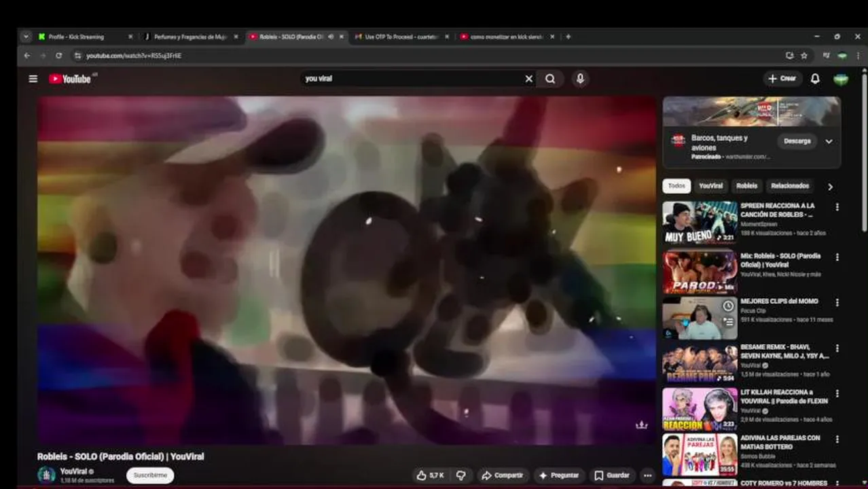Select the Robleis filter chip
868x489 pixels.
(x=747, y=185)
